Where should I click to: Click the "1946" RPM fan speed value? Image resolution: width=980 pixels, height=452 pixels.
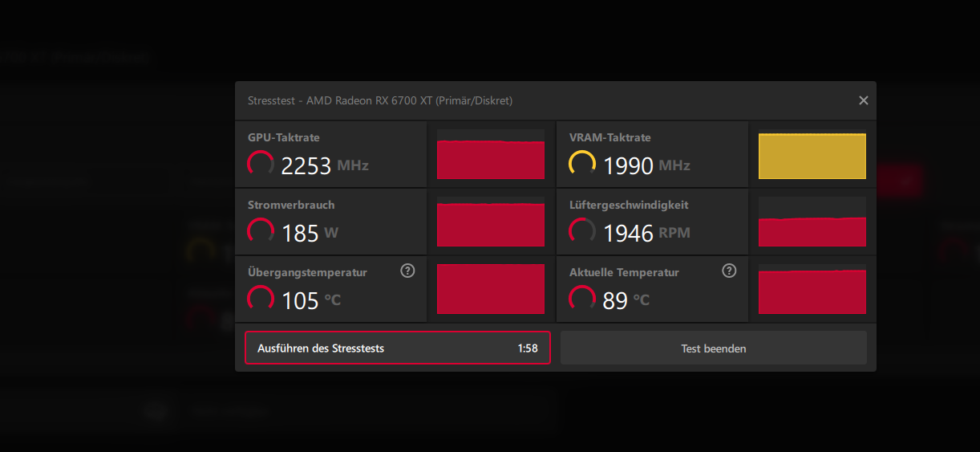click(x=628, y=234)
